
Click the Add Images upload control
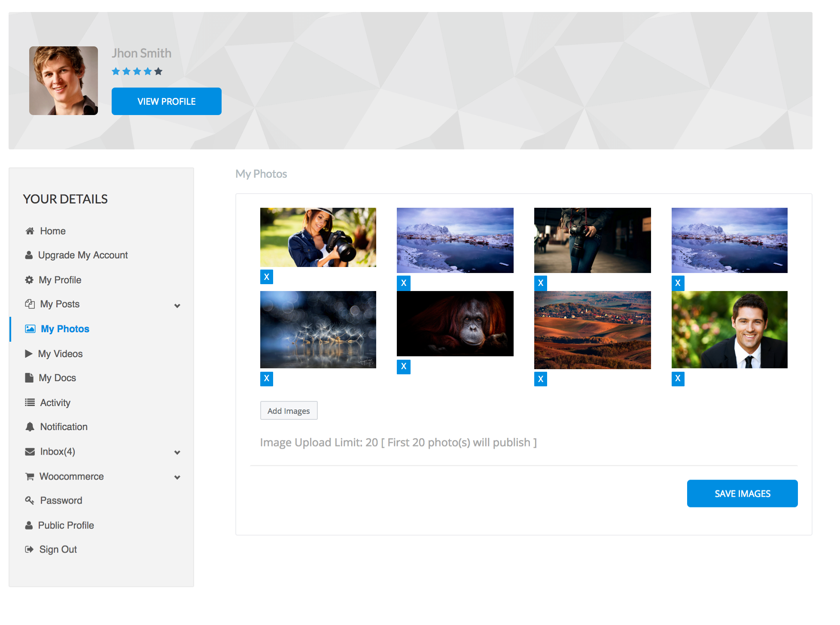[x=289, y=410]
